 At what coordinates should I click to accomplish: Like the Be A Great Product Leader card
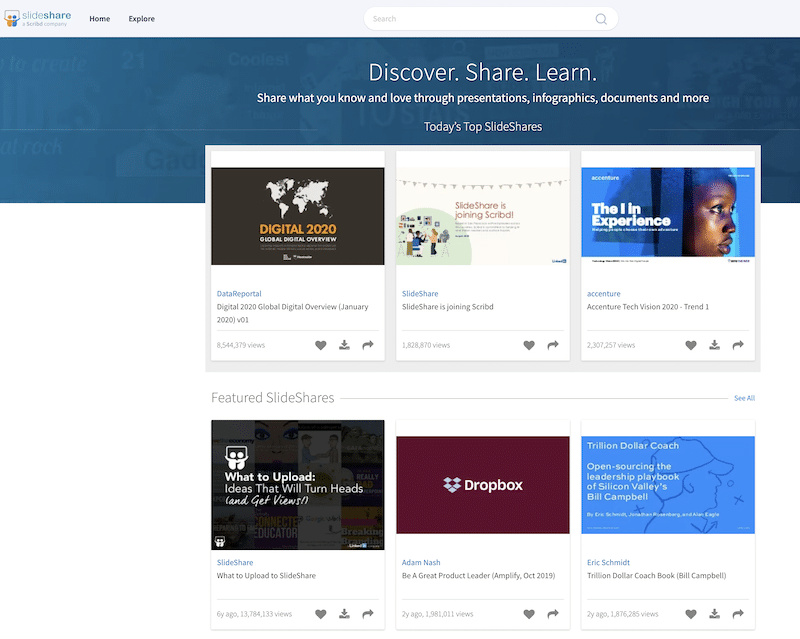(529, 614)
